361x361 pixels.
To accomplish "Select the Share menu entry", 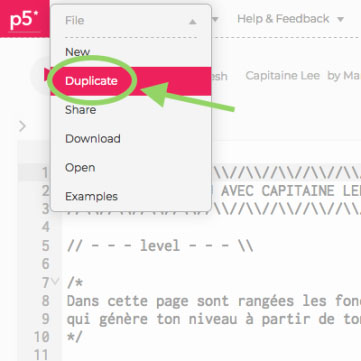I will pos(81,110).
